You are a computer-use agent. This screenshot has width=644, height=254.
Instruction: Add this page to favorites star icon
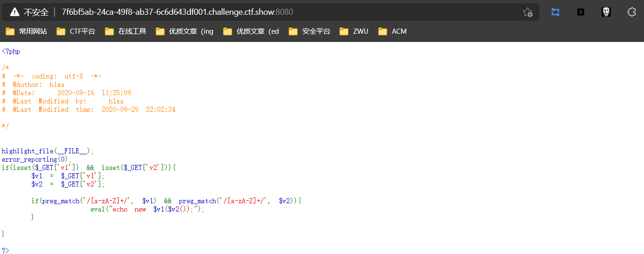(x=528, y=12)
